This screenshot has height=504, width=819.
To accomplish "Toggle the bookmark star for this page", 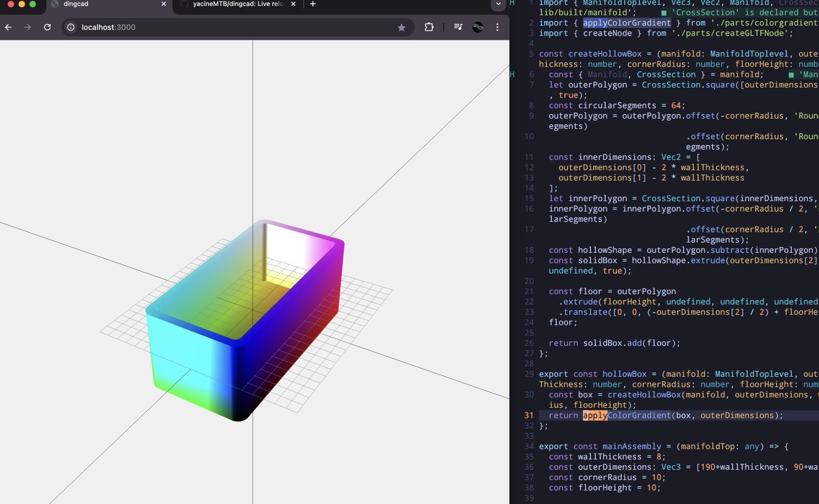I will click(401, 27).
